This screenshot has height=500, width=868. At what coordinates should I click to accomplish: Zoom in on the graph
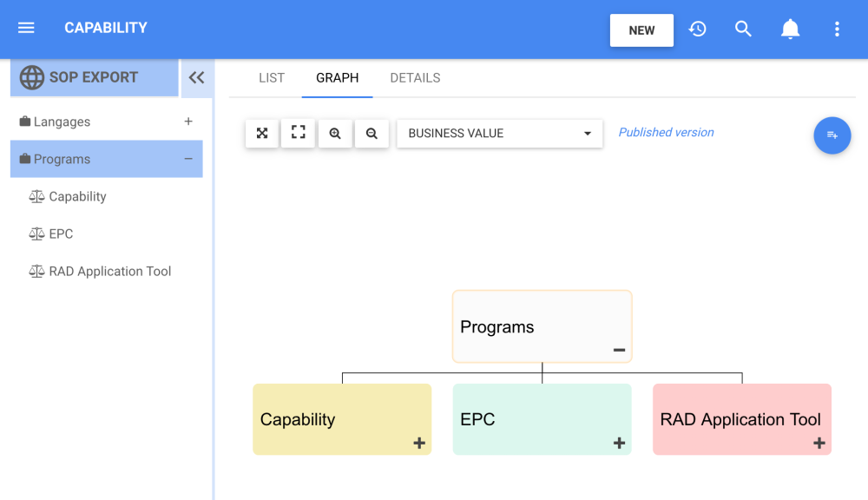335,134
